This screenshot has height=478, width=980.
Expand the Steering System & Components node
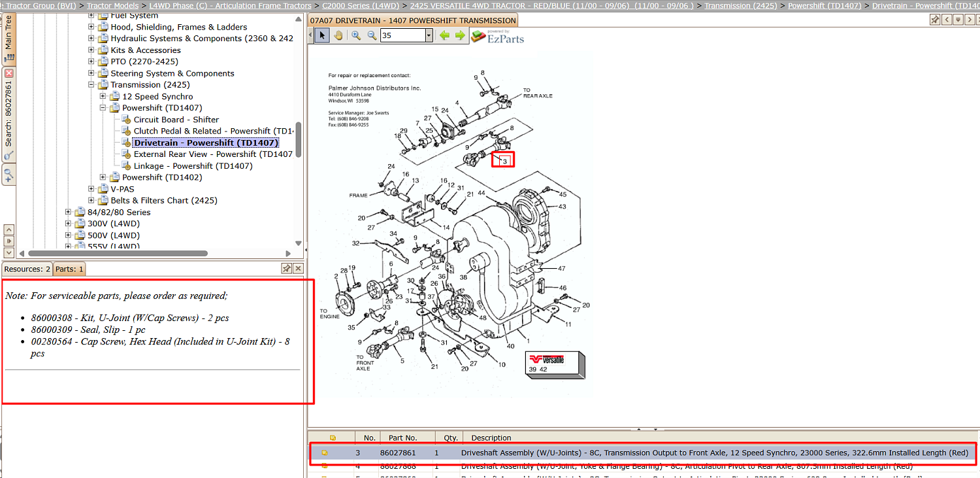tap(91, 73)
